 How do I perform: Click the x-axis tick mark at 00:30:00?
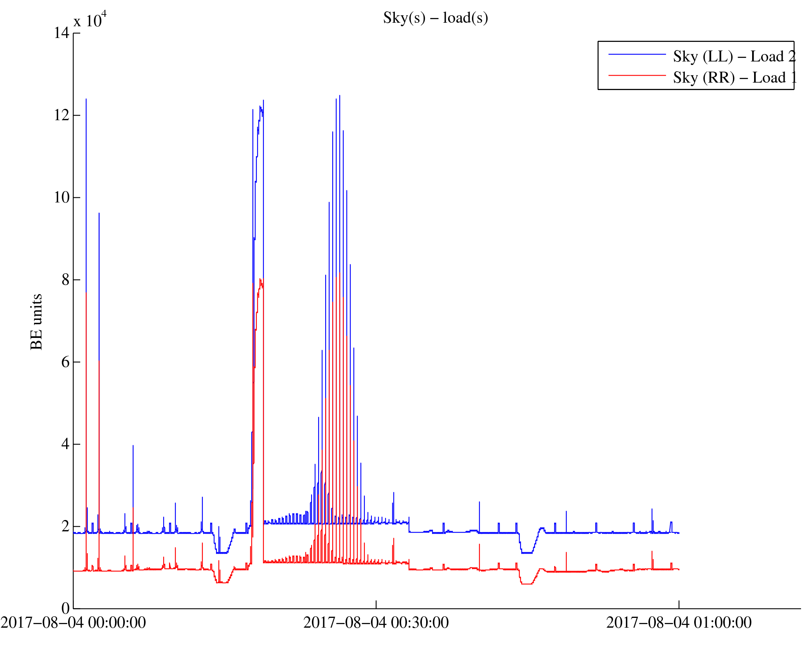[x=376, y=605]
